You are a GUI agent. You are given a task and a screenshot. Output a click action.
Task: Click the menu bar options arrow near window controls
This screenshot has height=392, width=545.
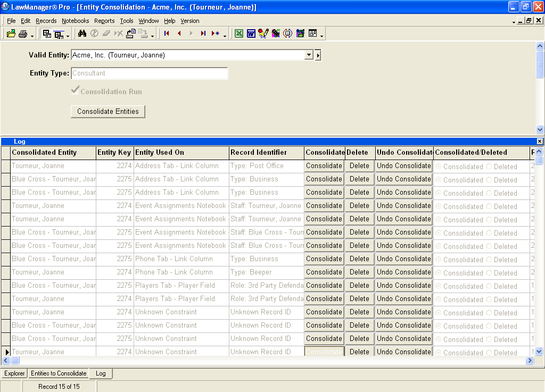pyautogui.click(x=514, y=22)
